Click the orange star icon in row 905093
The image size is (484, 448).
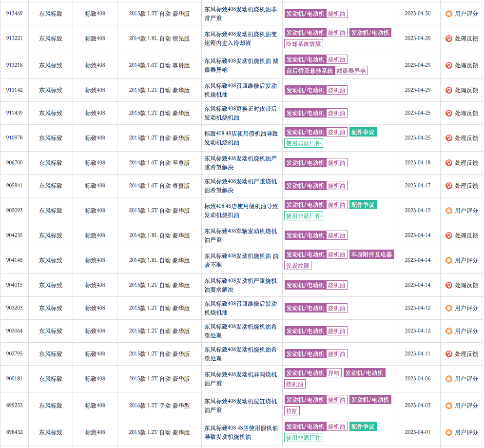point(449,211)
